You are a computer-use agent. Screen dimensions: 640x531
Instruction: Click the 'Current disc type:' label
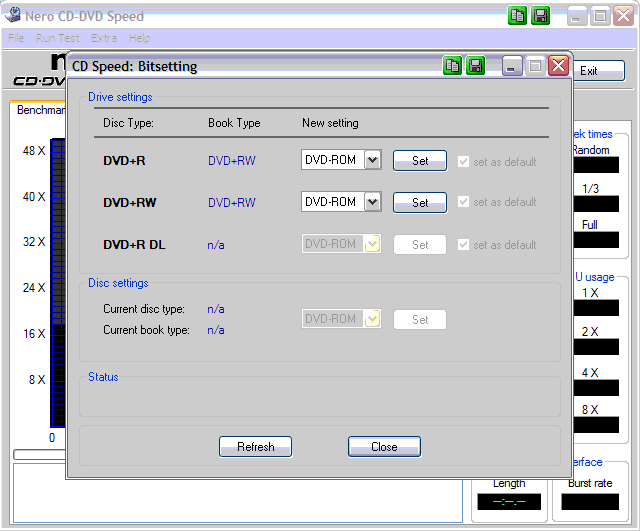click(144, 309)
